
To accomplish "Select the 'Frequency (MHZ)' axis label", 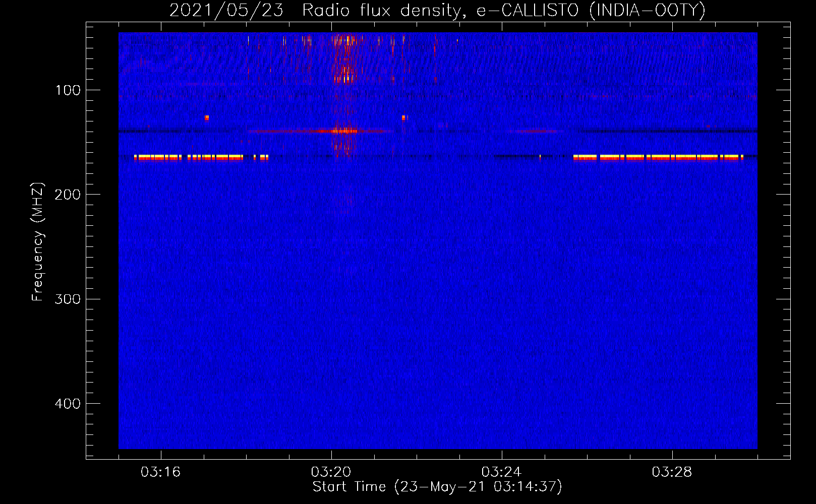I will pyautogui.click(x=38, y=242).
